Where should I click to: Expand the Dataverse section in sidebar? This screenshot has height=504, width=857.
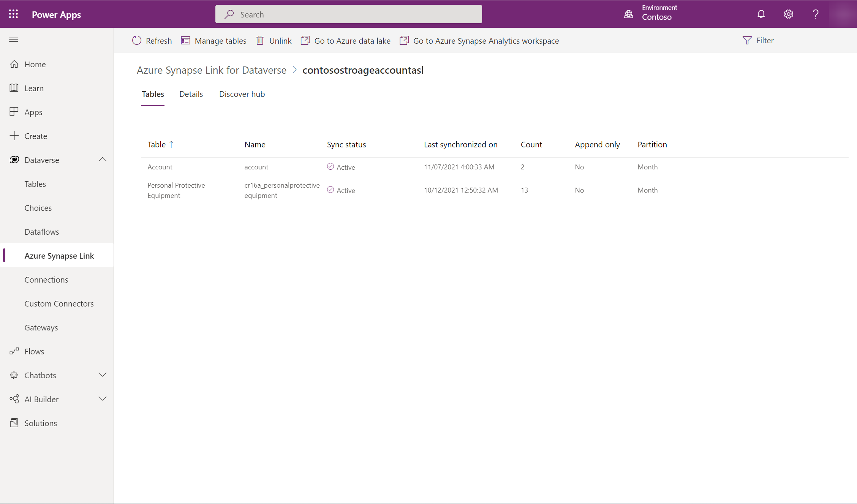coord(103,160)
